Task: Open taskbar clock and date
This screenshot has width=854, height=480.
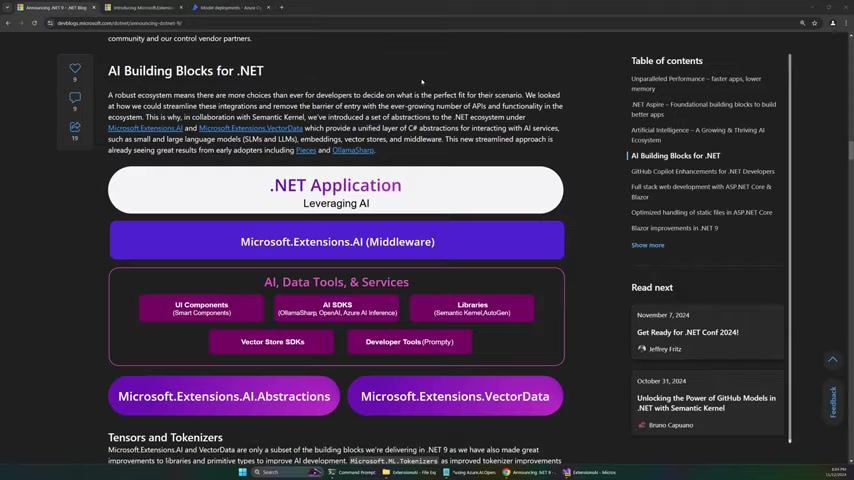Action: tap(836, 472)
